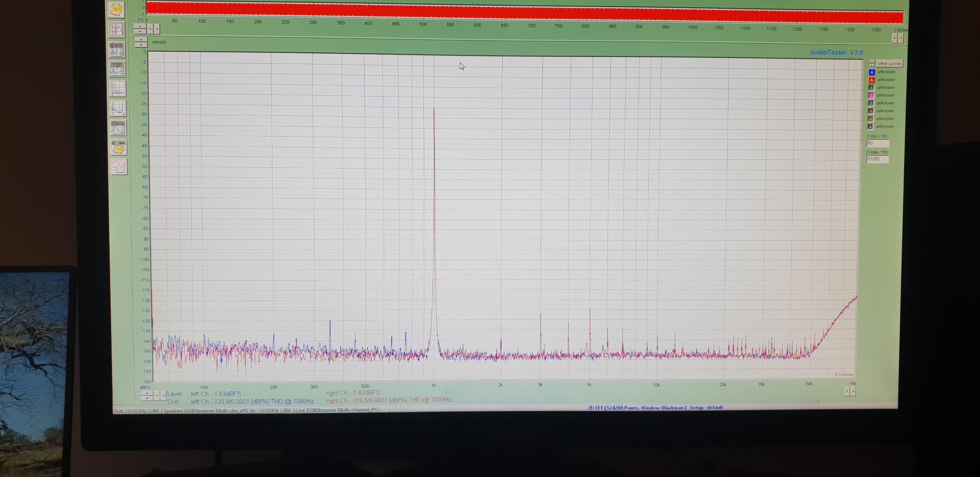
Task: Click the up arrow beside clear curves
Action: point(872,61)
